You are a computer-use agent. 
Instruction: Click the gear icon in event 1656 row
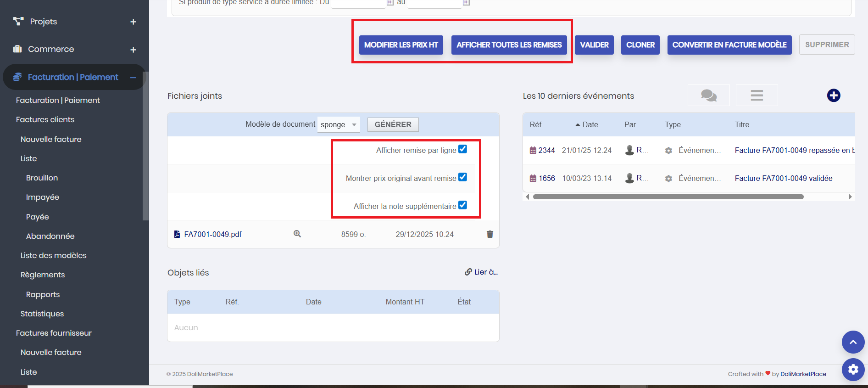pos(668,178)
